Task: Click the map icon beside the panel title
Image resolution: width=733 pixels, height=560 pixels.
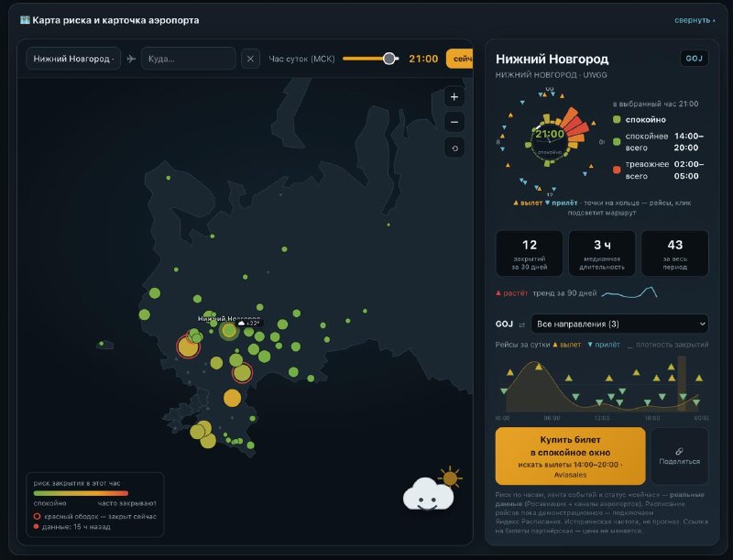Action: coord(25,20)
